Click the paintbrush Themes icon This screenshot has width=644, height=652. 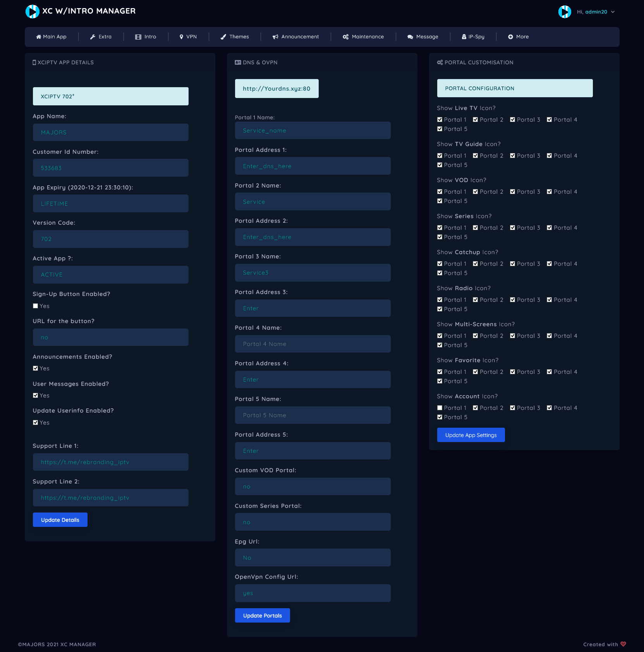[223, 37]
